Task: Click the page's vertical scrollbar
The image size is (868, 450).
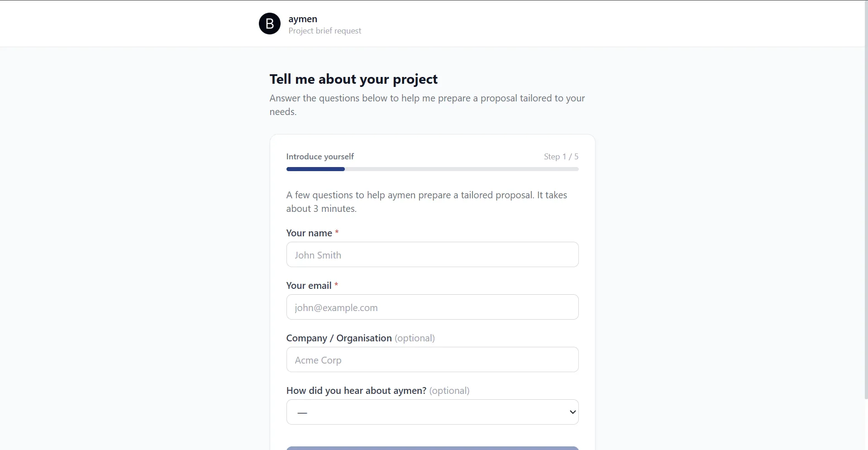Action: [866, 199]
